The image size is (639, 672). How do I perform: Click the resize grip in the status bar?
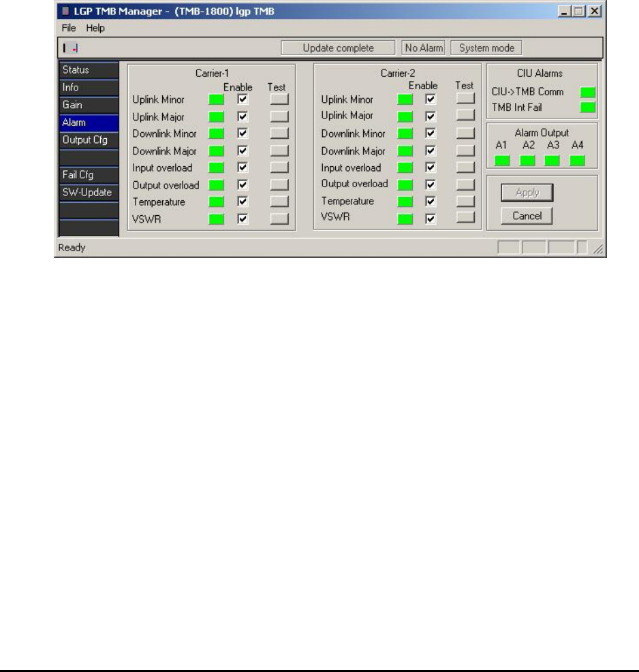598,249
